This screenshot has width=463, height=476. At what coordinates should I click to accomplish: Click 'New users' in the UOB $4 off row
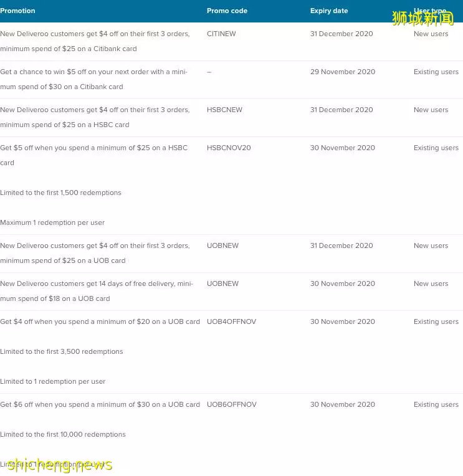click(431, 245)
